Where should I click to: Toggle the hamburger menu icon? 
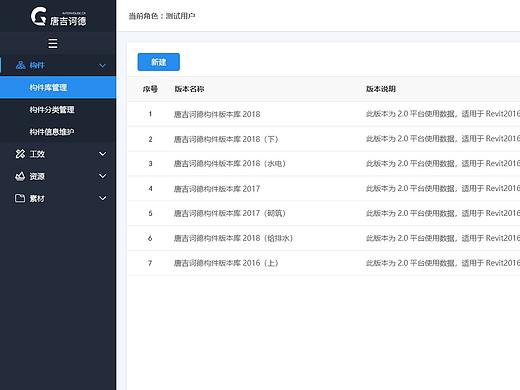click(53, 43)
